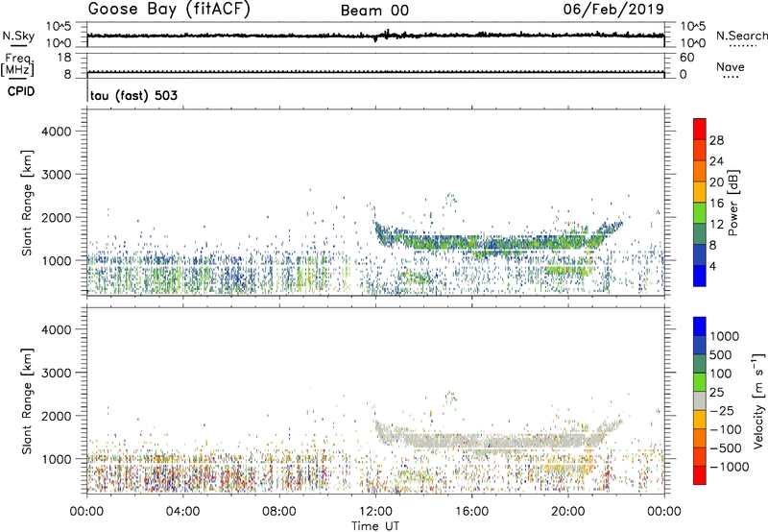Screen dimensions: 768x532
Task: Click the "04:00" time tick label
Action: [x=182, y=512]
